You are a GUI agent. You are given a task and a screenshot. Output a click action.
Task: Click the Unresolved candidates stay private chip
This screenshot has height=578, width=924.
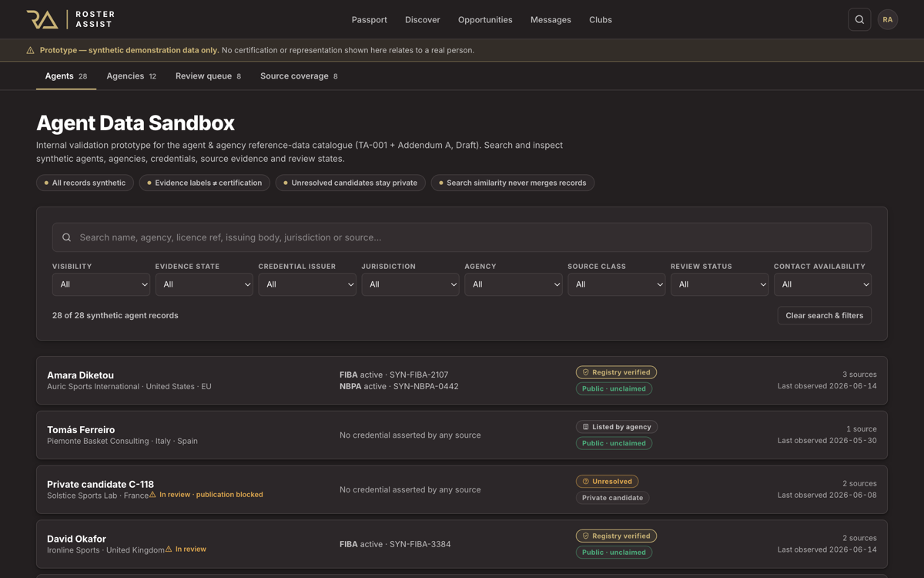pos(350,183)
